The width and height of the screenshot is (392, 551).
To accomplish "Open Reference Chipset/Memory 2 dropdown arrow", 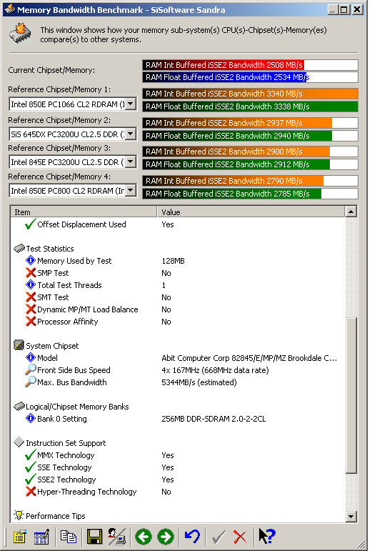I will click(x=130, y=134).
